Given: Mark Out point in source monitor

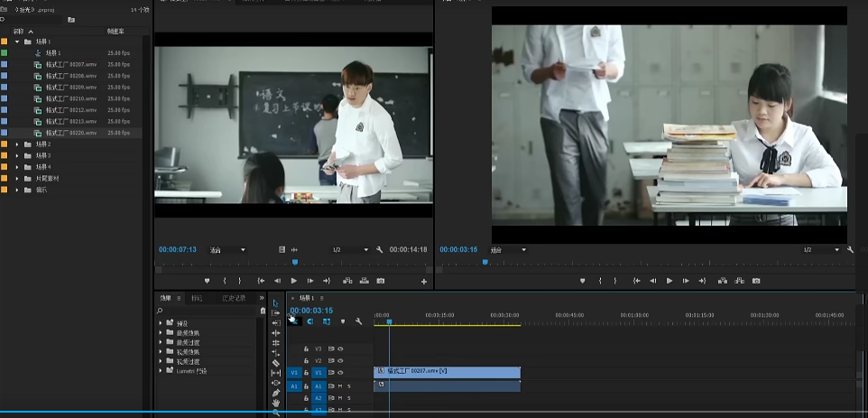Looking at the screenshot, I should [x=240, y=281].
